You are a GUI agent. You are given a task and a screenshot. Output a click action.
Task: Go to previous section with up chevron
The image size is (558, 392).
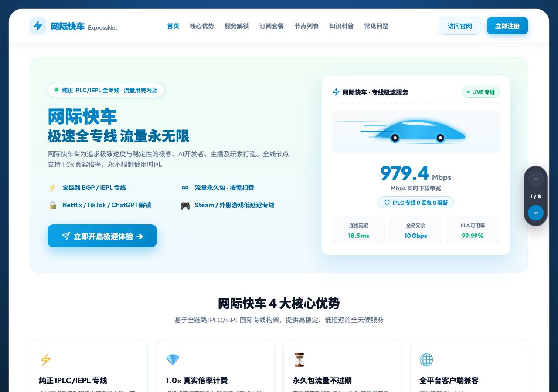(x=536, y=179)
